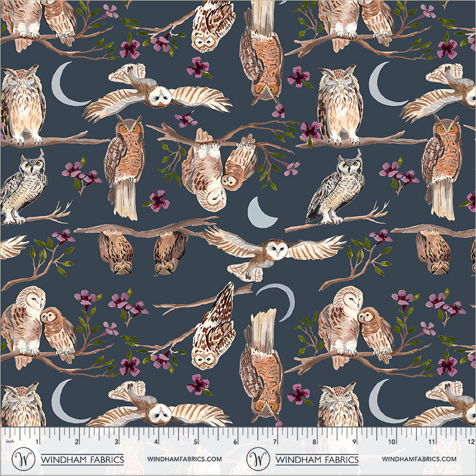The height and width of the screenshot is (476, 476).
Task: Click the ruler number 1
Action: (37, 441)
